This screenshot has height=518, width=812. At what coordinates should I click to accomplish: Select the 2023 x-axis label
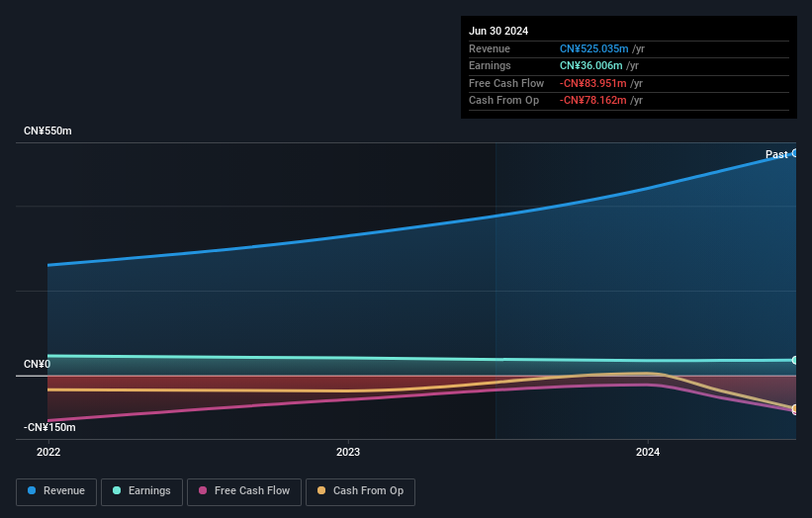(x=348, y=452)
